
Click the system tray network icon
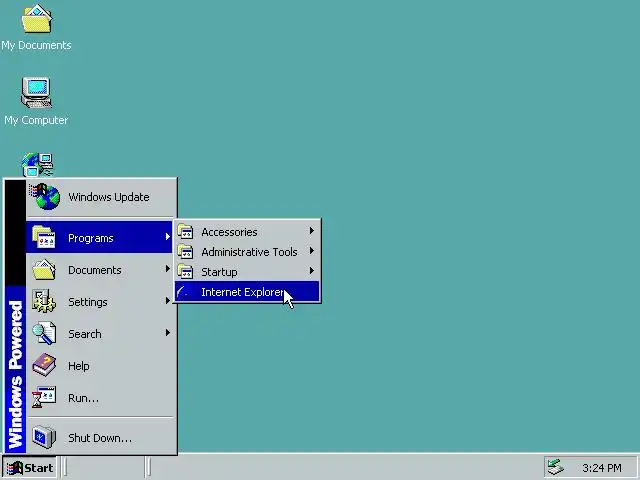click(556, 467)
